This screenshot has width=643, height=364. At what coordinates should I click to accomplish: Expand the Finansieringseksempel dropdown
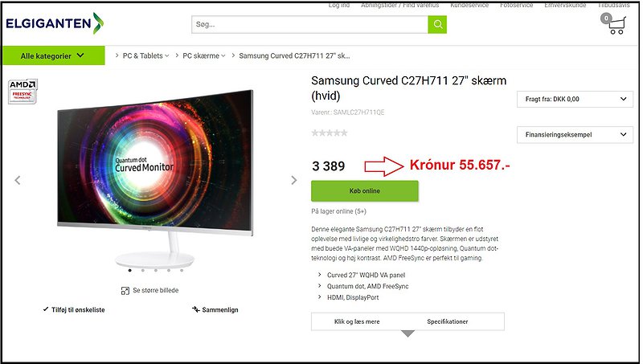click(x=575, y=134)
